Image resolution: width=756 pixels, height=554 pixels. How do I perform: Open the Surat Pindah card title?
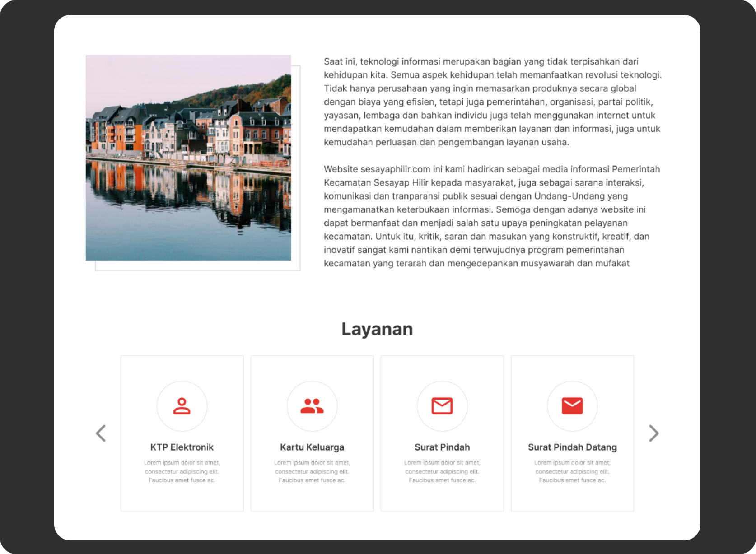pyautogui.click(x=442, y=447)
